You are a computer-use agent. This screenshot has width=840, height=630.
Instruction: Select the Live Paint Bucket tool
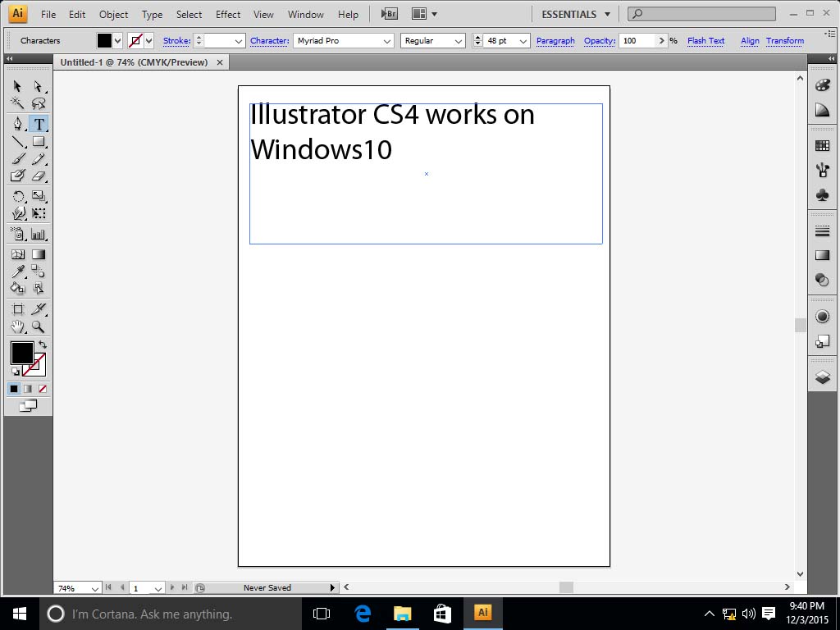(18, 288)
